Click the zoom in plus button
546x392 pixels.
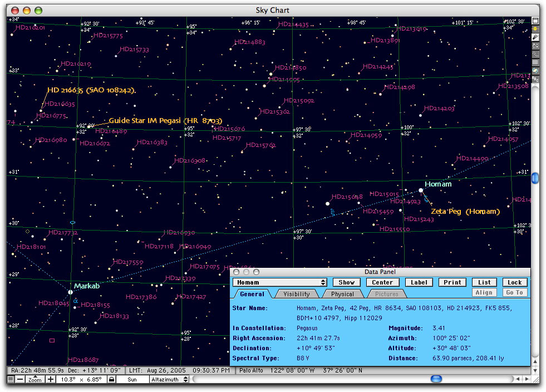click(x=51, y=379)
